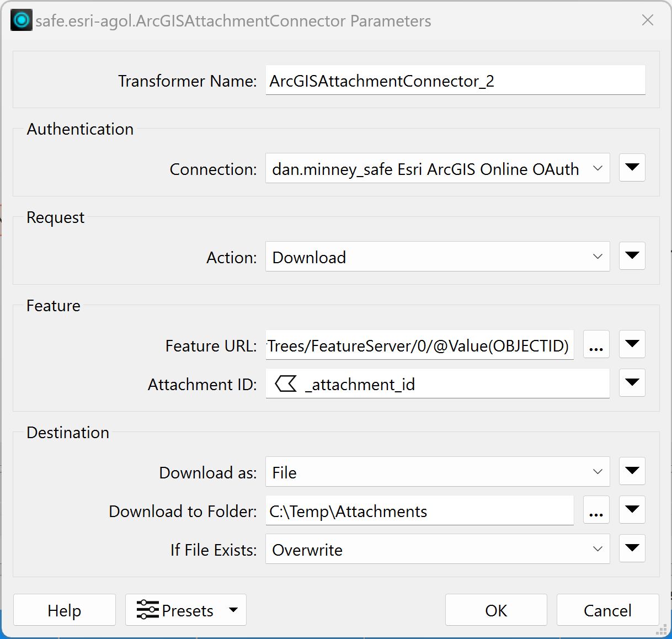Viewport: 672px width, 639px height.
Task: Click the If File Exists label
Action: pos(214,550)
